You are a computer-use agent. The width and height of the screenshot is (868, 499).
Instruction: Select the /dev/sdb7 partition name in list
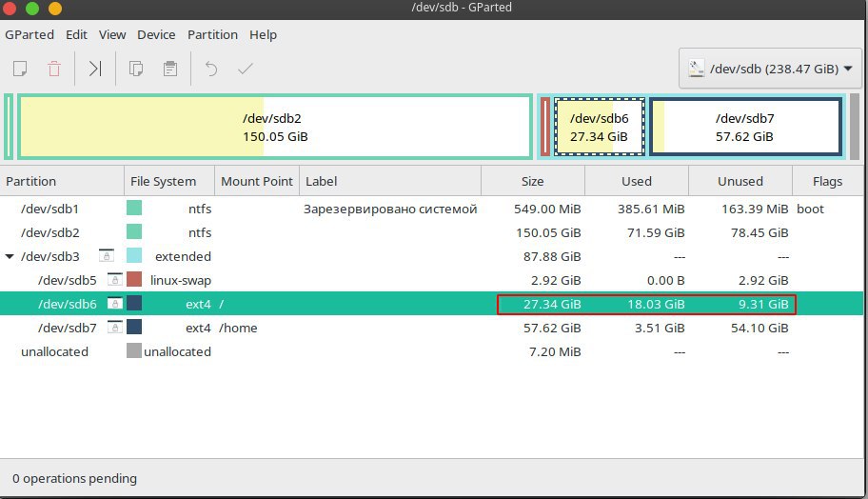click(67, 328)
